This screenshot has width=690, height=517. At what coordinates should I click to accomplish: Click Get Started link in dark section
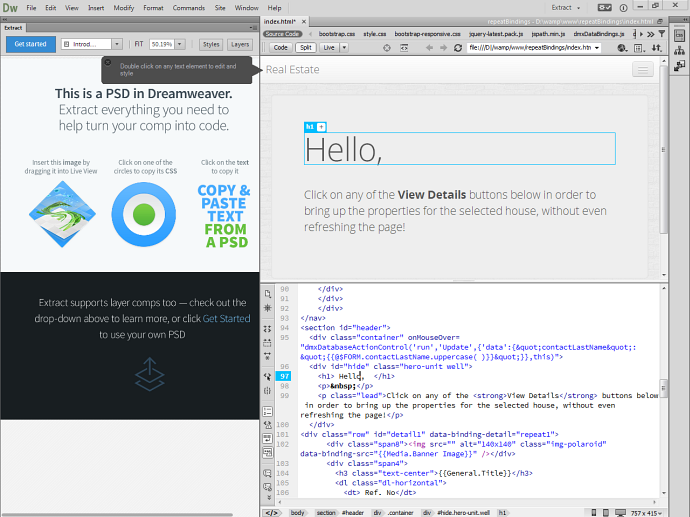point(226,318)
